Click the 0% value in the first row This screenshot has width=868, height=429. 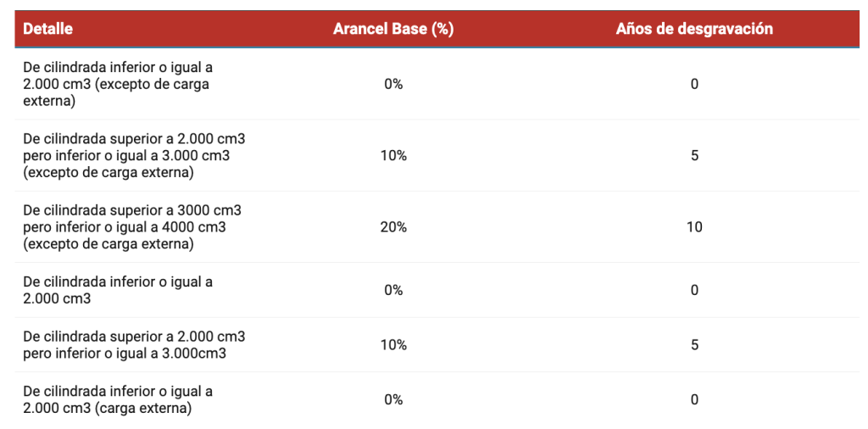point(393,84)
